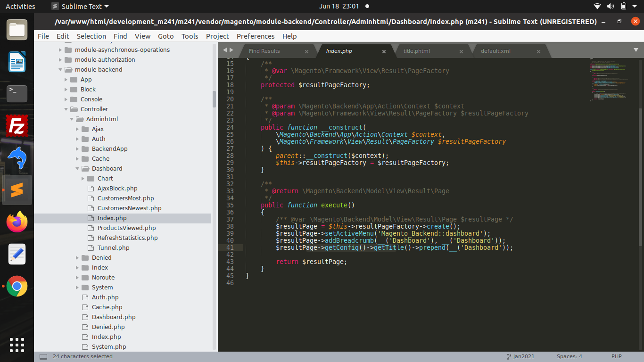Image resolution: width=644 pixels, height=362 pixels.
Task: Open Text Editor from dock
Action: tap(17, 254)
